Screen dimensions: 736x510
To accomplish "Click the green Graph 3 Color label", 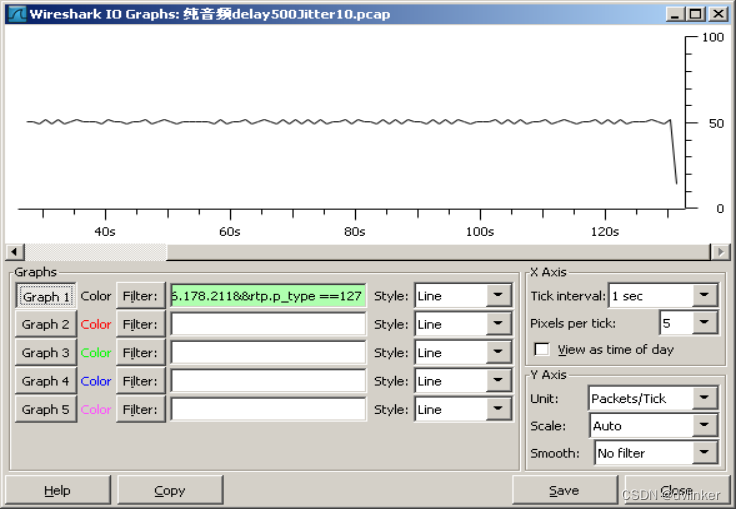I will click(96, 352).
